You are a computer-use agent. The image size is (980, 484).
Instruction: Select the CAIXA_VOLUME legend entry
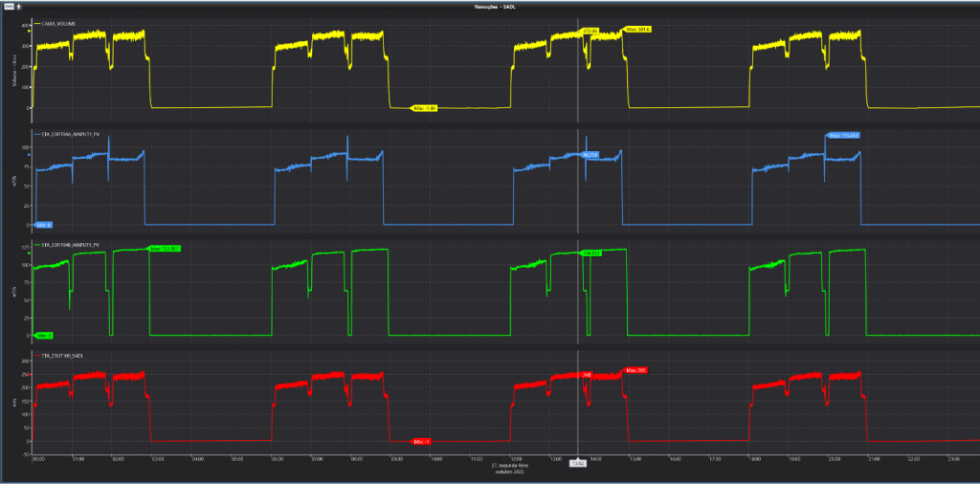(59, 21)
